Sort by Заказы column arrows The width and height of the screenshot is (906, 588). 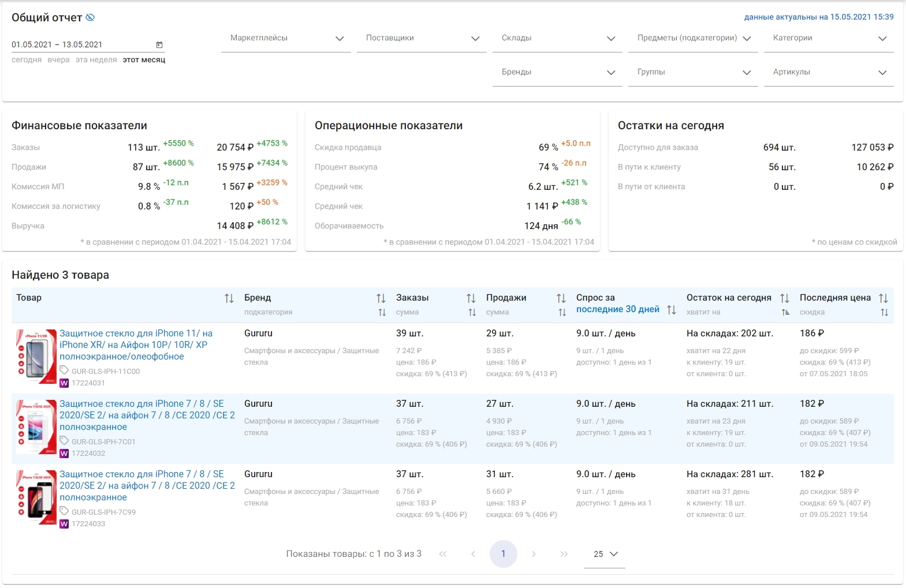tap(471, 298)
